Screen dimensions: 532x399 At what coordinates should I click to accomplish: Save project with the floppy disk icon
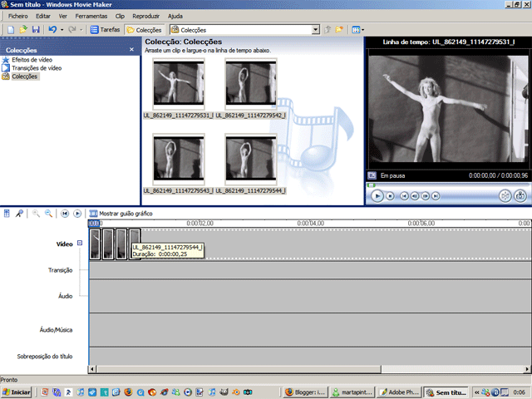(x=36, y=30)
